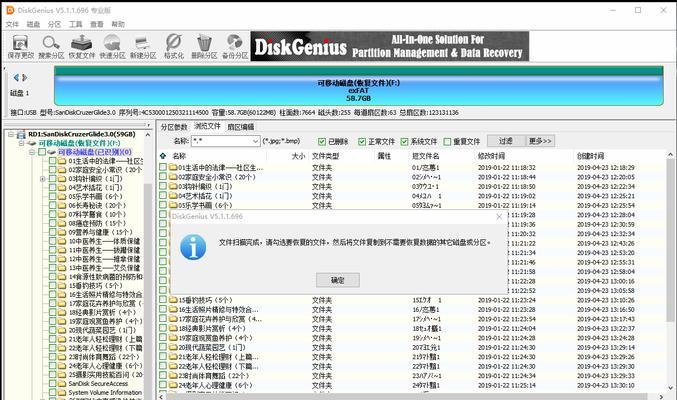Select 10中医养生 folder in the tree
Image resolution: width=677 pixels, height=400 pixels.
coord(104,241)
